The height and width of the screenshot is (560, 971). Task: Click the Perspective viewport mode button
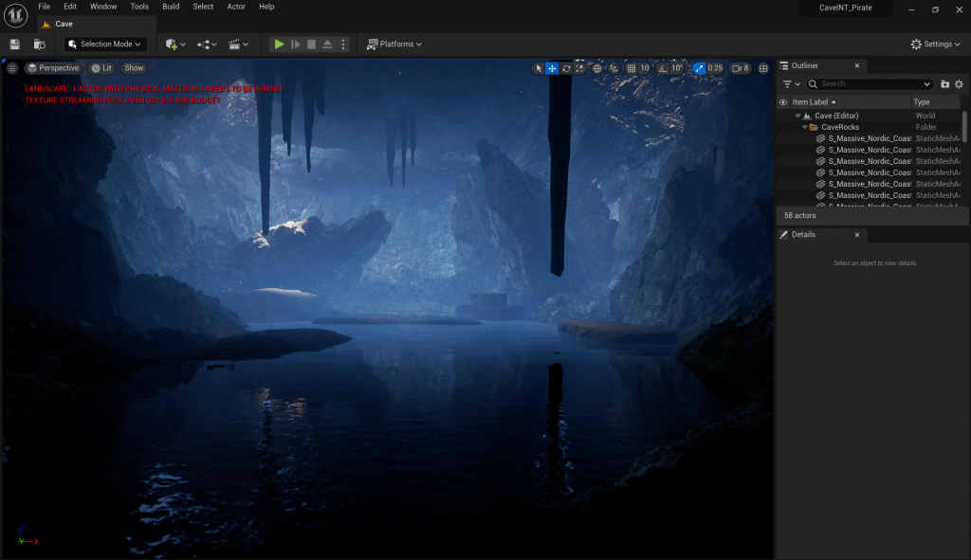coord(53,68)
